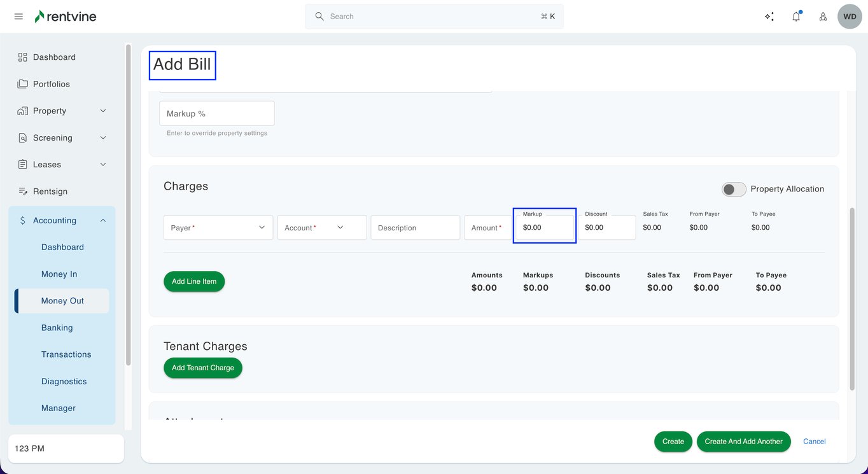The width and height of the screenshot is (868, 474).
Task: Cancel adding the bill
Action: (815, 442)
